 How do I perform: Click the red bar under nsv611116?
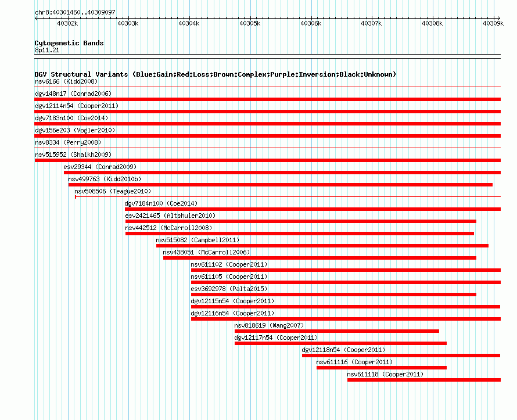point(382,368)
